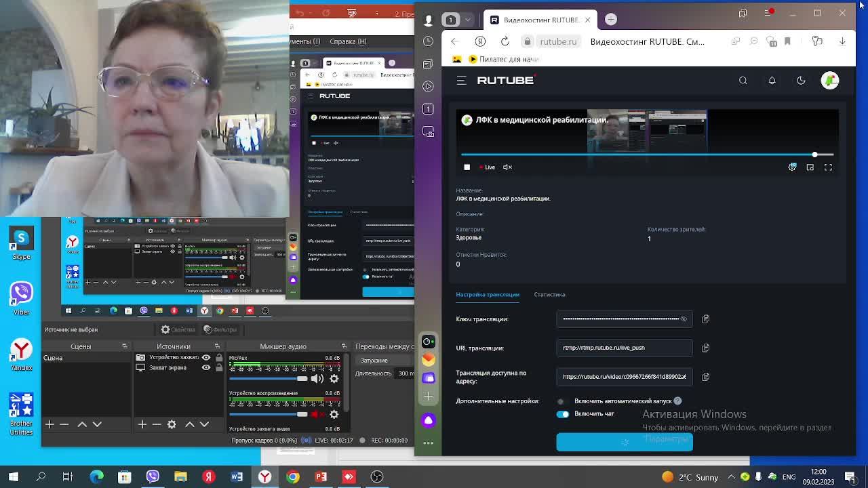
Task: Copy the stream URL
Action: (x=705, y=348)
